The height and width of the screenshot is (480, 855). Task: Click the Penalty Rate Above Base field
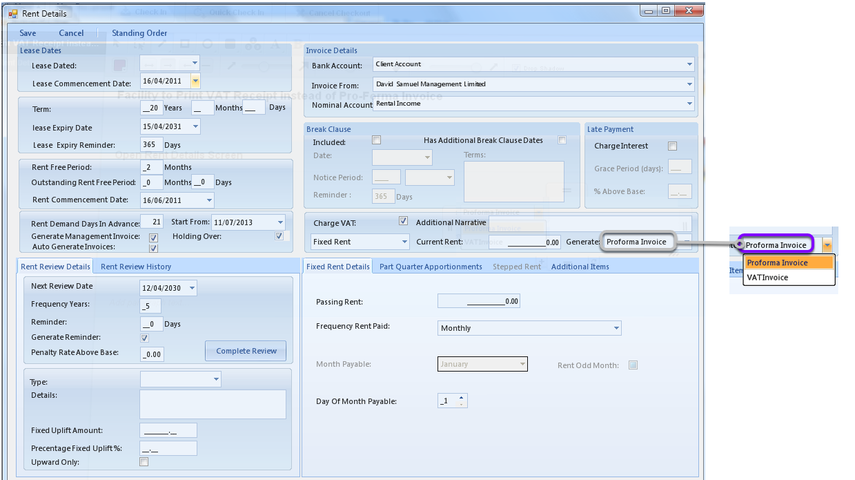[152, 355]
